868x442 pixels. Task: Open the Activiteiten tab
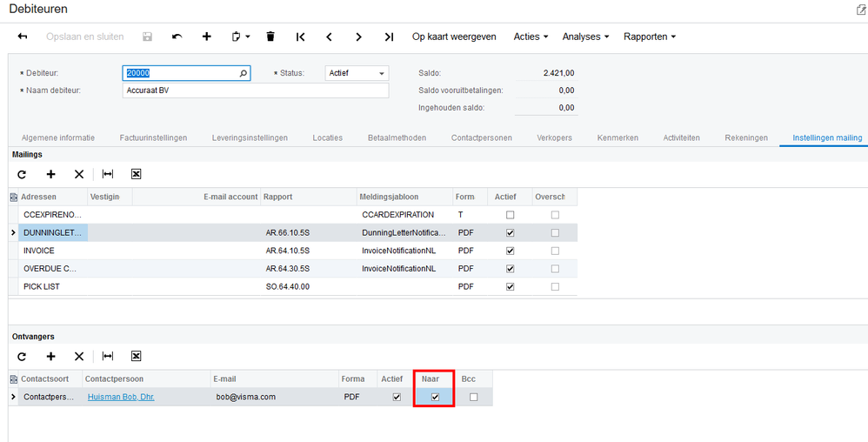(682, 137)
